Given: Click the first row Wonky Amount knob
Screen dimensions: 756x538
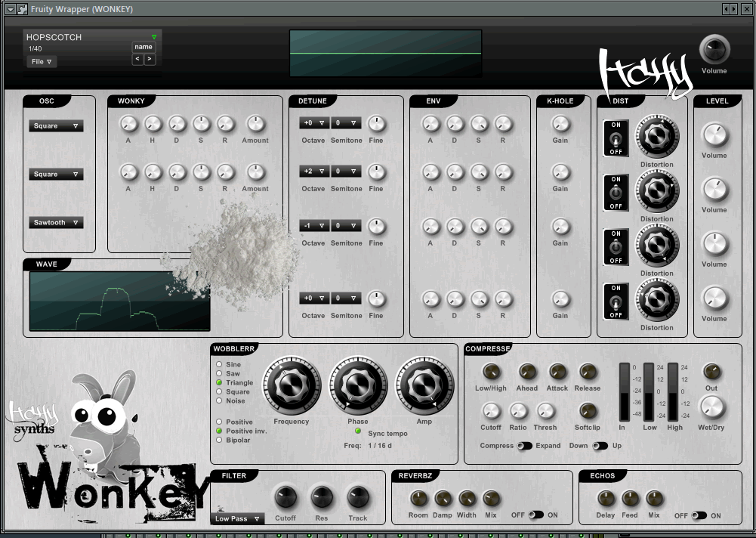Looking at the screenshot, I should (x=255, y=125).
